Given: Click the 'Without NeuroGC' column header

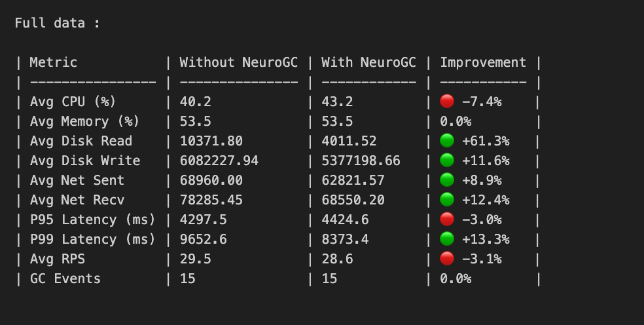Looking at the screenshot, I should (x=239, y=62).
